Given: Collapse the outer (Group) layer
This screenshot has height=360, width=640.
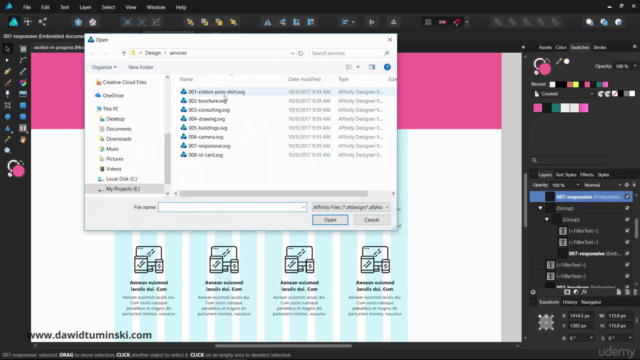Looking at the screenshot, I should [540, 208].
